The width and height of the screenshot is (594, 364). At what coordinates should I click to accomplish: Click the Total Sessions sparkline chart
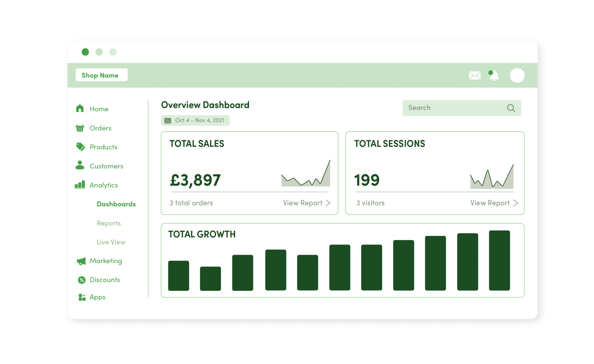coord(492,176)
